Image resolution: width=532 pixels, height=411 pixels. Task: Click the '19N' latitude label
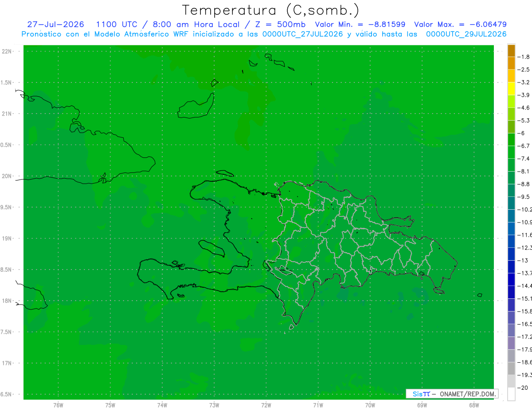click(x=7, y=239)
